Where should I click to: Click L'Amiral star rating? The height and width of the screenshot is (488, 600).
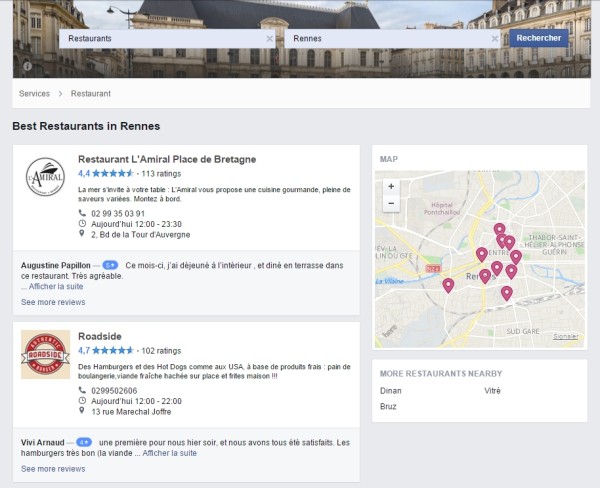click(x=112, y=173)
